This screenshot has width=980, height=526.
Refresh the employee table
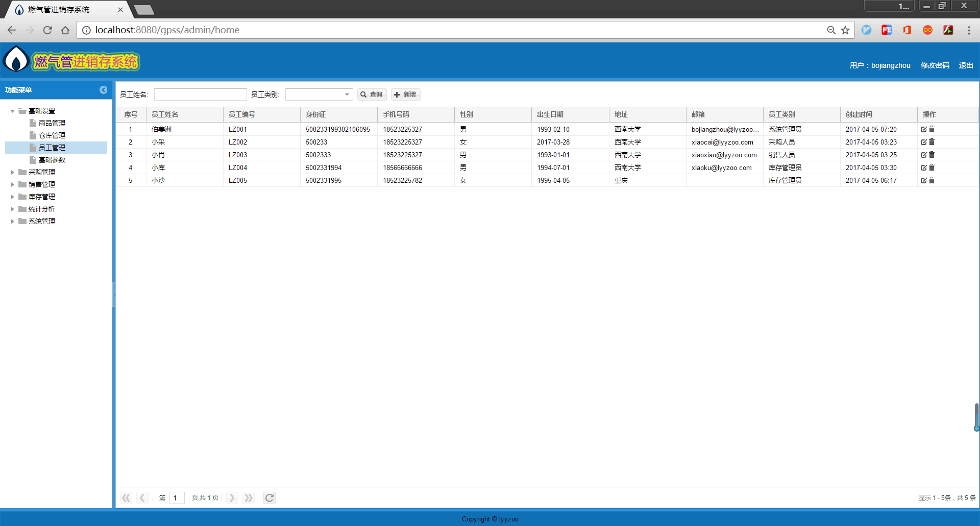click(x=269, y=498)
